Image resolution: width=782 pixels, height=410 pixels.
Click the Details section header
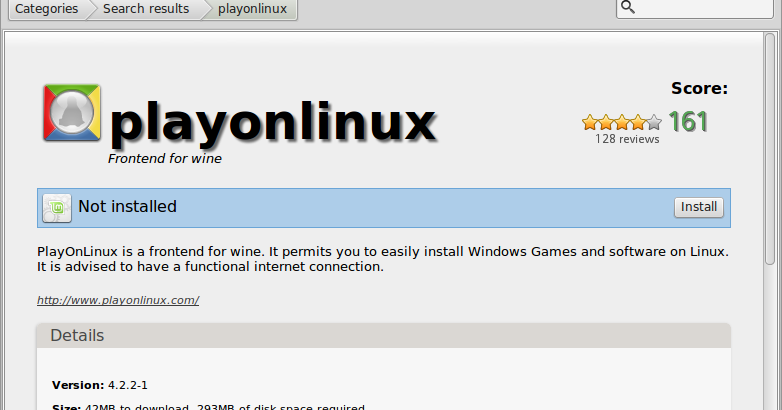point(384,335)
